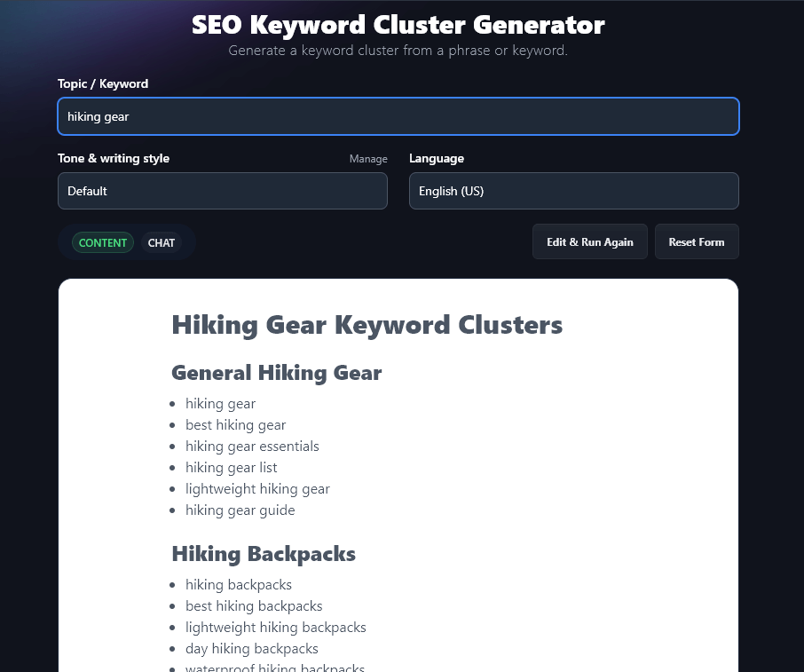Click the Edit & Run Again button
This screenshot has height=672, width=804.
pyautogui.click(x=589, y=241)
